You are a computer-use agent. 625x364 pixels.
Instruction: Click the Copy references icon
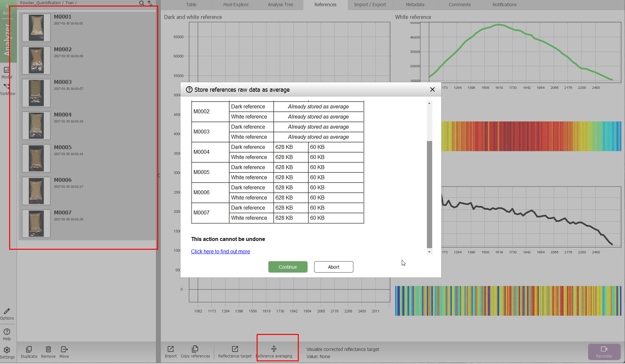point(195,349)
